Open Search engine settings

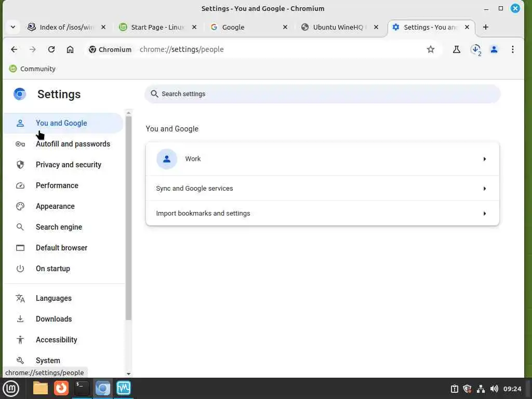click(63, 227)
